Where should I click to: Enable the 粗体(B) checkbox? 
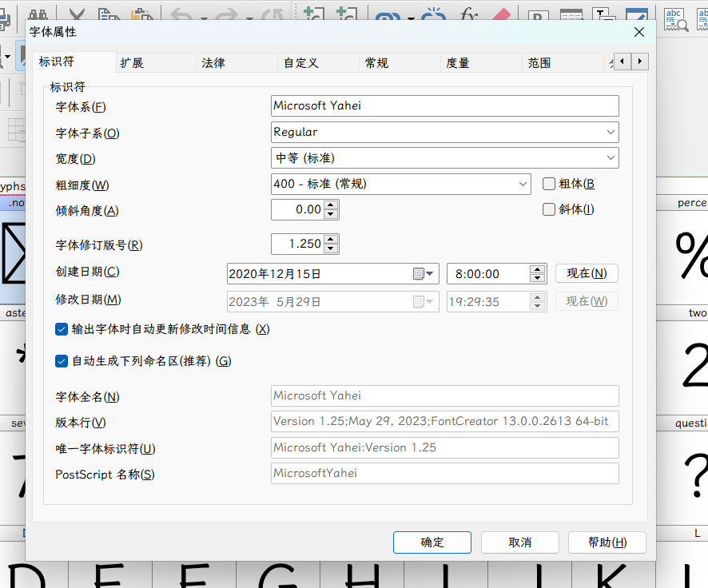coord(549,184)
